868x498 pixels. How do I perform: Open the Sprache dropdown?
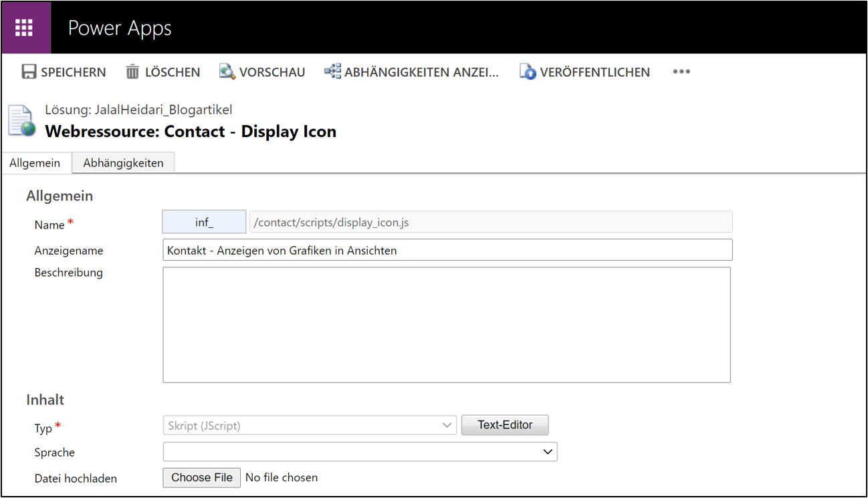pyautogui.click(x=360, y=452)
